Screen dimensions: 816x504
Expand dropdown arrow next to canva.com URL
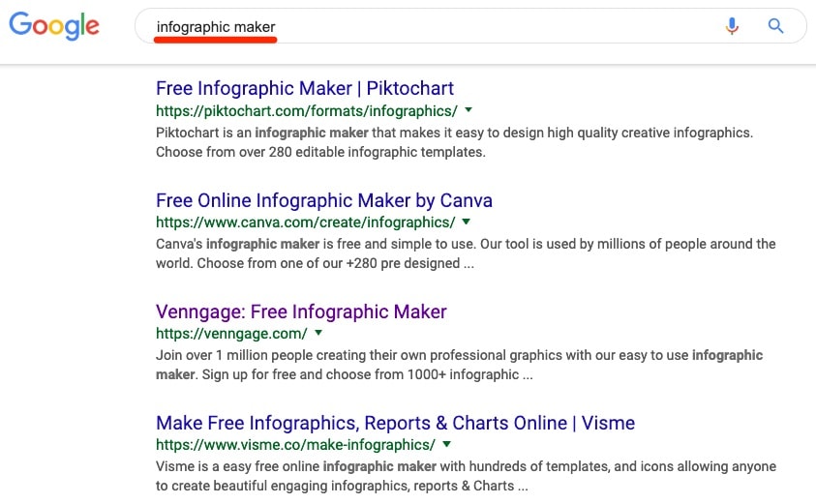point(467,222)
